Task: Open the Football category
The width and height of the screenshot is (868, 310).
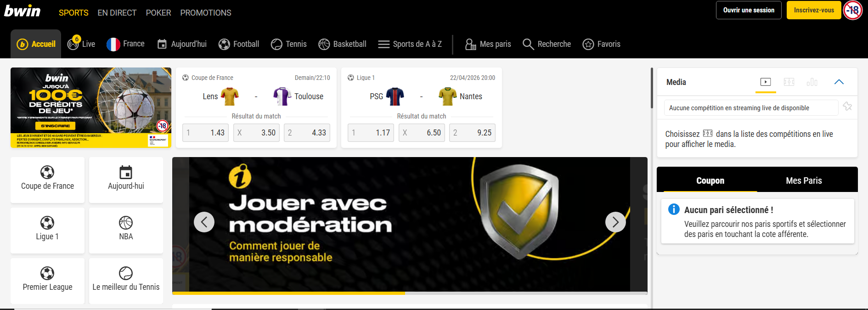Action: point(239,44)
